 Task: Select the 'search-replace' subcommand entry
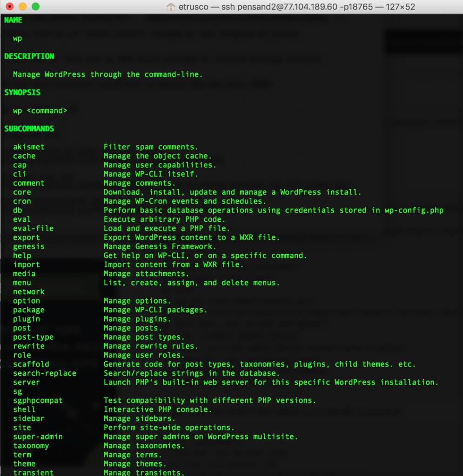44,373
